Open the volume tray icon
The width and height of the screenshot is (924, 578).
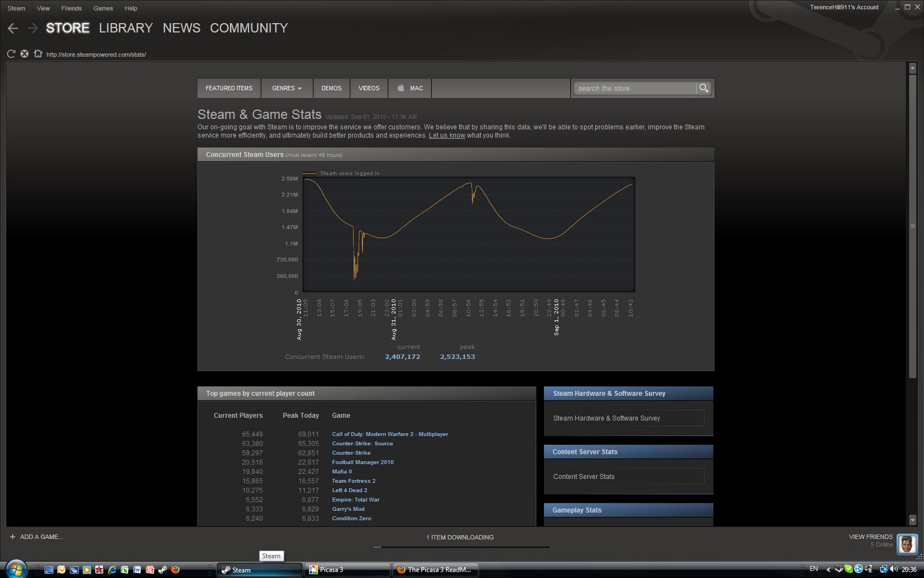point(894,569)
